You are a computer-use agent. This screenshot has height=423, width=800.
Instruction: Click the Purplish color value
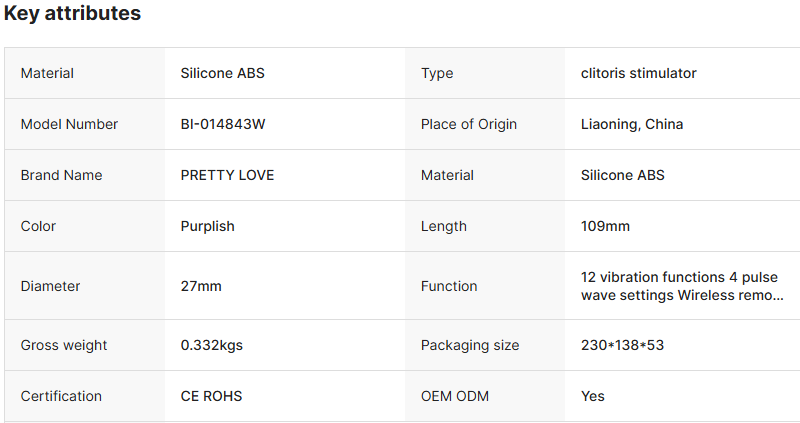pos(208,226)
